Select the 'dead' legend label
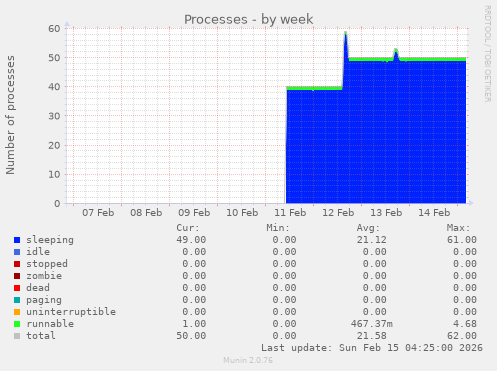Image resolution: width=497 pixels, height=371 pixels. (x=38, y=288)
